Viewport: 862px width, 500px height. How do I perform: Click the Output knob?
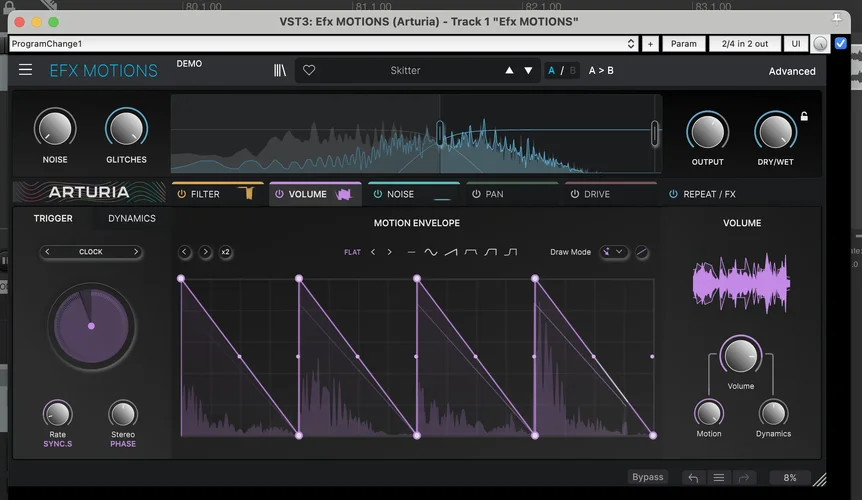click(x=707, y=131)
